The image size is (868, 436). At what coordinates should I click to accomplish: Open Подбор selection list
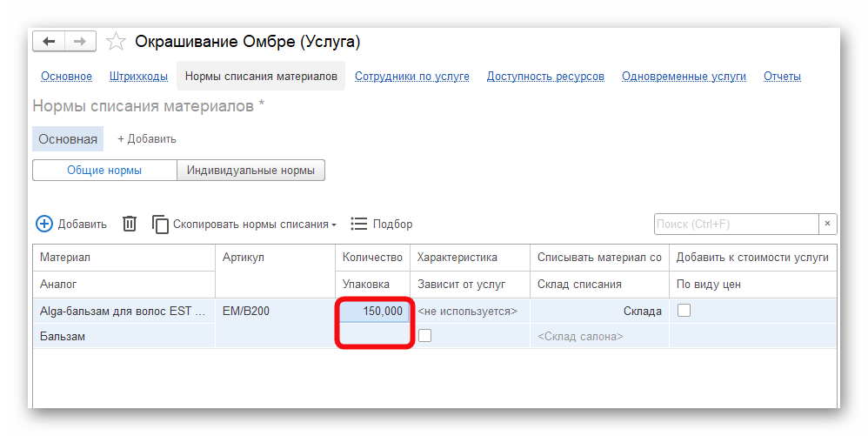click(382, 224)
